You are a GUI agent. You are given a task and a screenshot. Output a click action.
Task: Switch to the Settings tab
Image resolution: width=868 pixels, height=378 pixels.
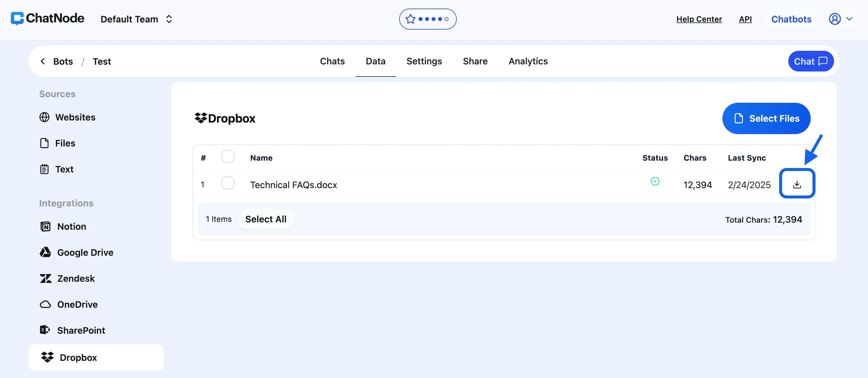point(424,61)
